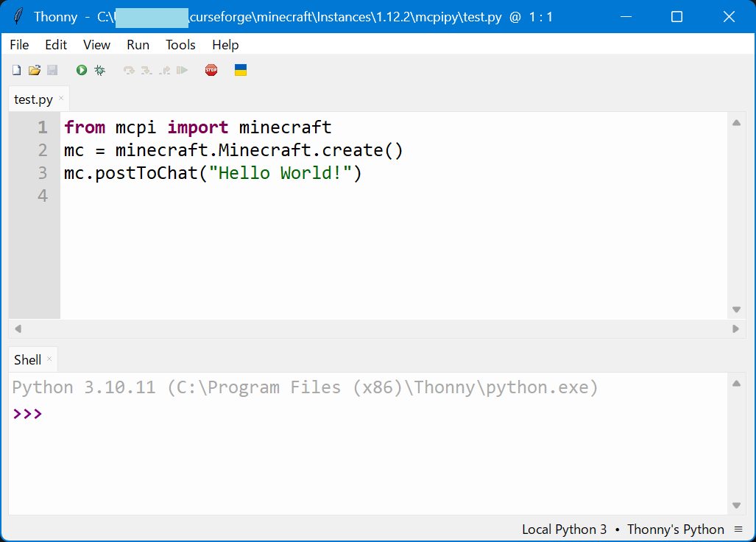Open the View menu
The height and width of the screenshot is (542, 756).
96,45
